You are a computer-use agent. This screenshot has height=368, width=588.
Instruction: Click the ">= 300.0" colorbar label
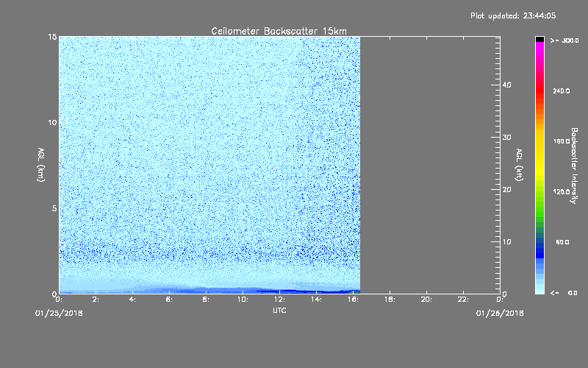[564, 40]
